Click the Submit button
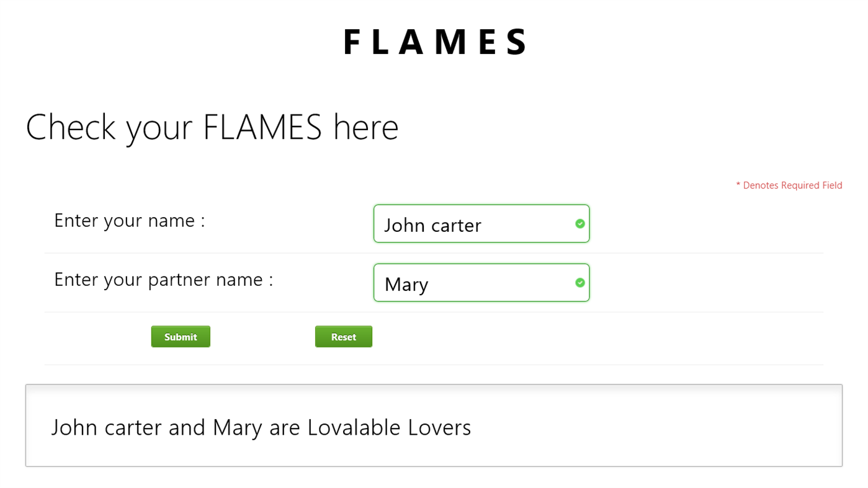 [x=181, y=337]
